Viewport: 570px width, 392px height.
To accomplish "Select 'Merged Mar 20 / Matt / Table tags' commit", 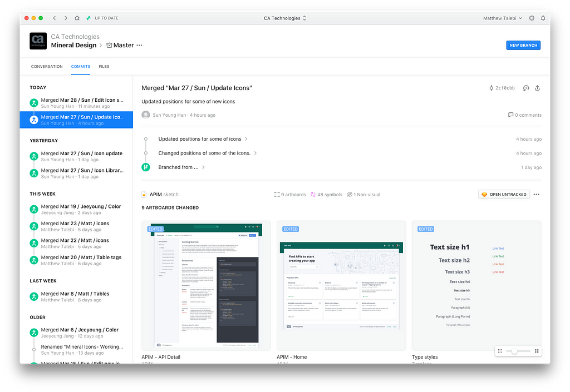I will click(x=76, y=261).
